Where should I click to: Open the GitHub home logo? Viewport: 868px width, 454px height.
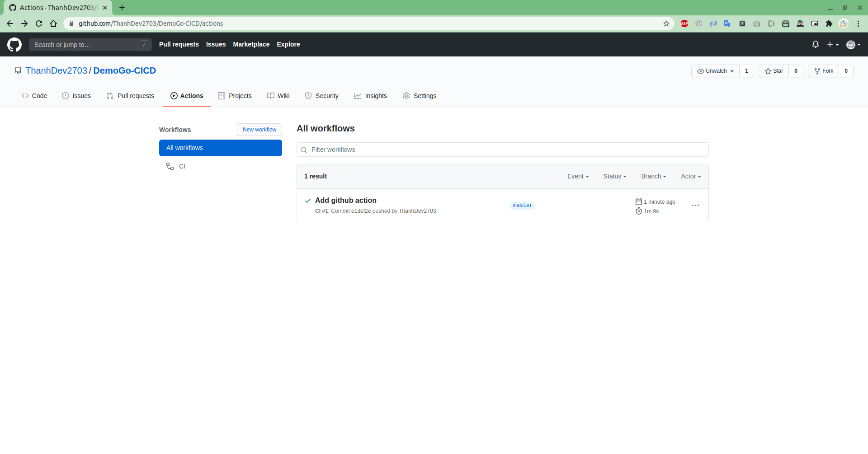[x=14, y=44]
